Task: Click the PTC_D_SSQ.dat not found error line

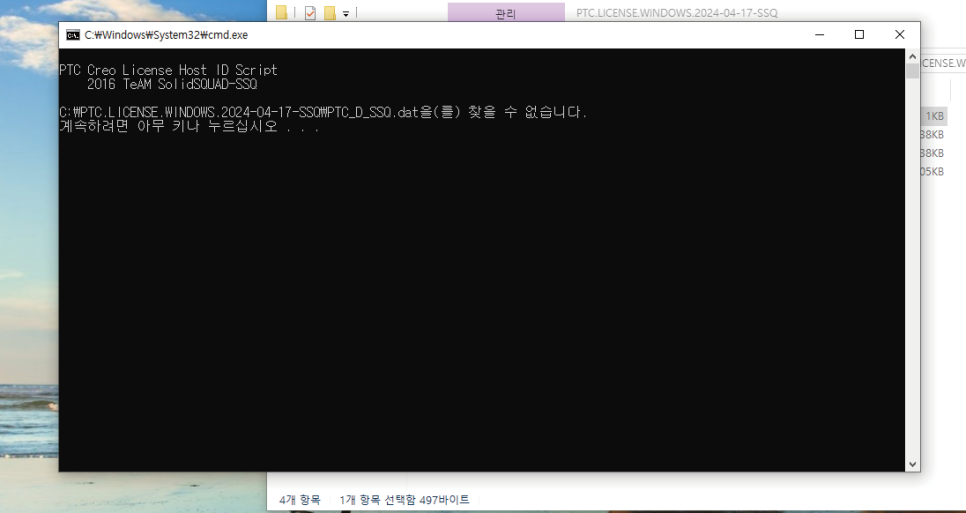Action: click(323, 112)
